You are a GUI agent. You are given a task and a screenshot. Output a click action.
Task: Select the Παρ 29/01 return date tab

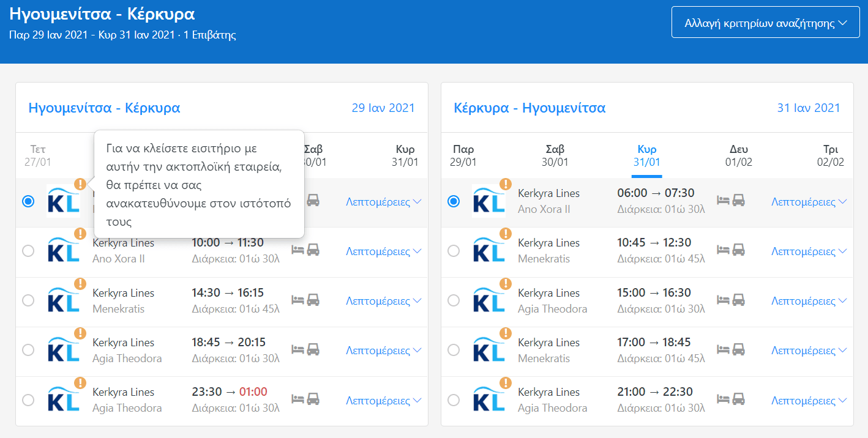point(463,156)
